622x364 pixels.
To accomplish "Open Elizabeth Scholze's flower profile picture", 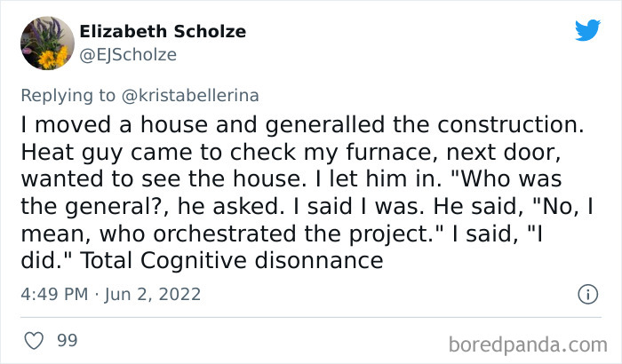I will tap(43, 43).
